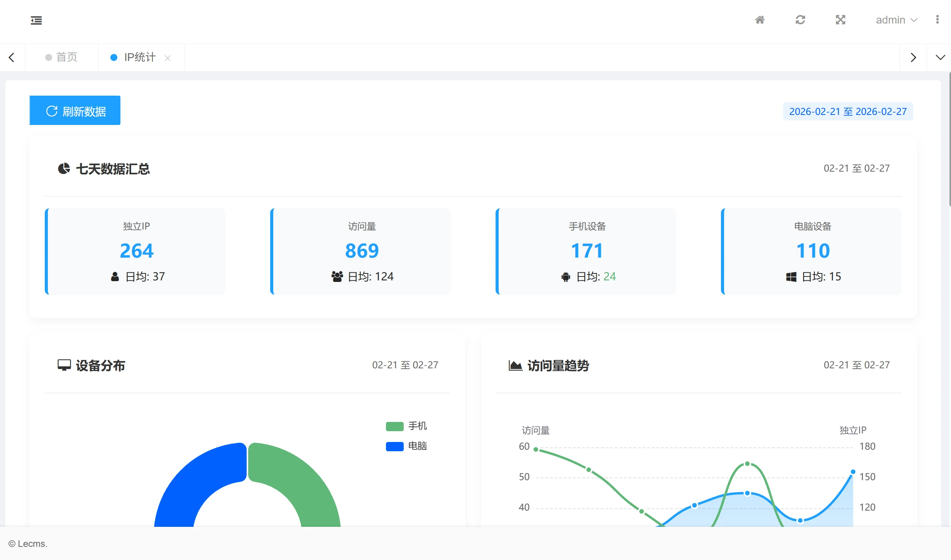Screen dimensions: 951x560
Task: Open the vertical three-dot more menu
Action: (x=937, y=20)
